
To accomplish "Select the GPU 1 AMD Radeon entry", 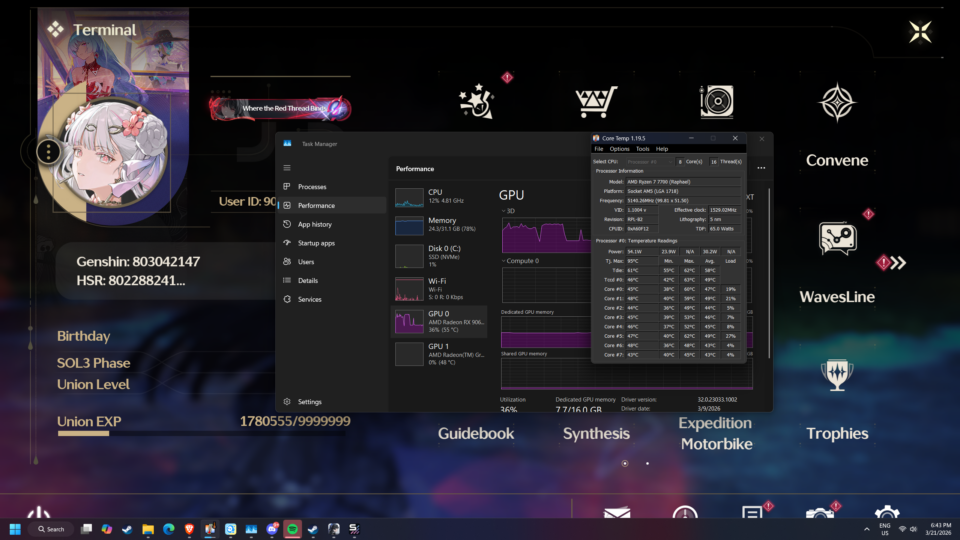I will tap(439, 354).
